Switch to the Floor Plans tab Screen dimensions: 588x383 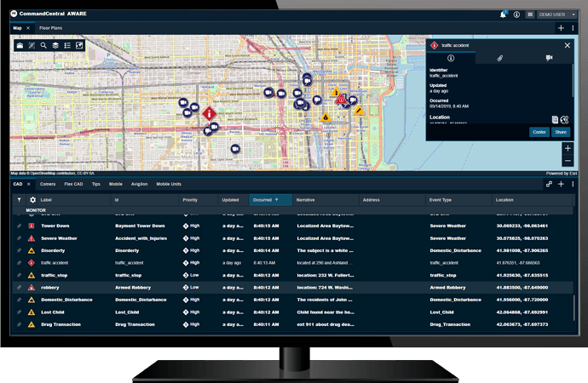(50, 28)
